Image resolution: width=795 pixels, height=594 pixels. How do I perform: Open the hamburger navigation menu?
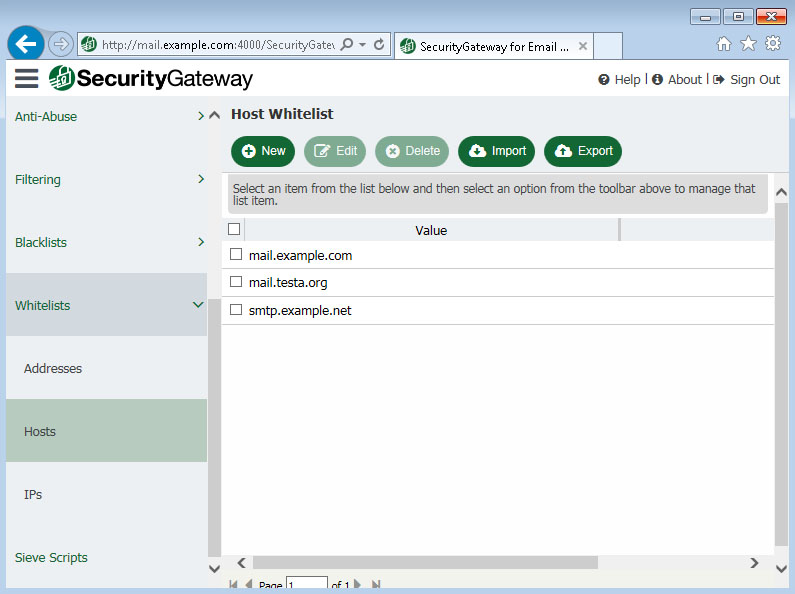(26, 79)
